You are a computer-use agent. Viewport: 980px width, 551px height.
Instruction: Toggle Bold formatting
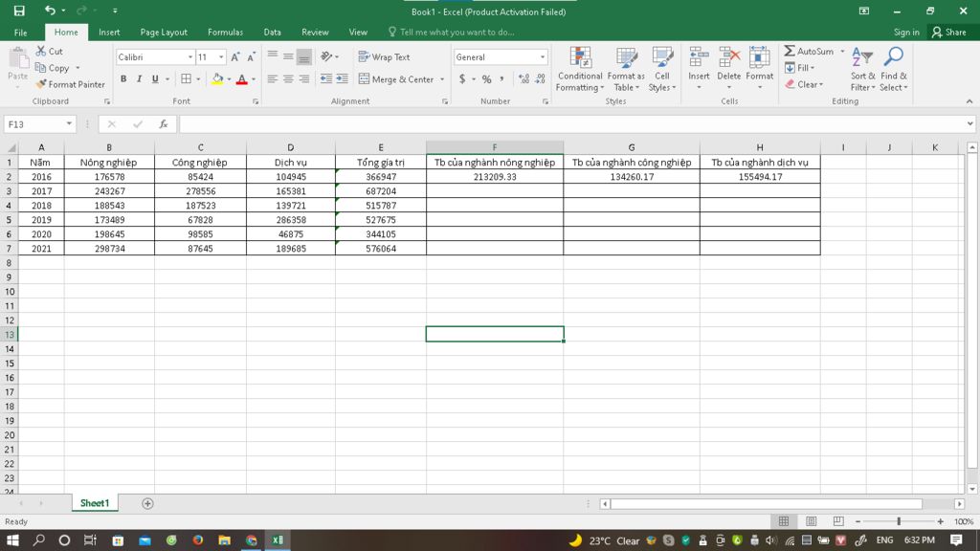123,79
